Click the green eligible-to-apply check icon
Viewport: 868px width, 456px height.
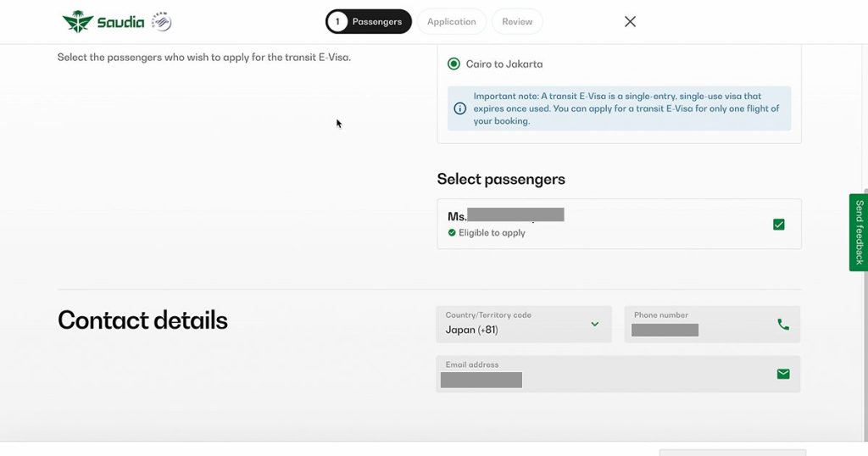click(x=452, y=233)
